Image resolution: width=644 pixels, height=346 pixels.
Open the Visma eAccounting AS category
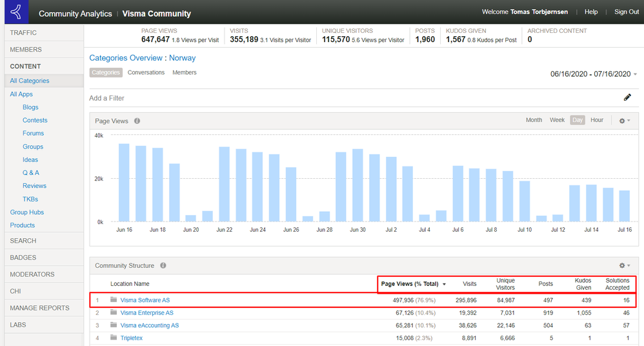click(150, 325)
